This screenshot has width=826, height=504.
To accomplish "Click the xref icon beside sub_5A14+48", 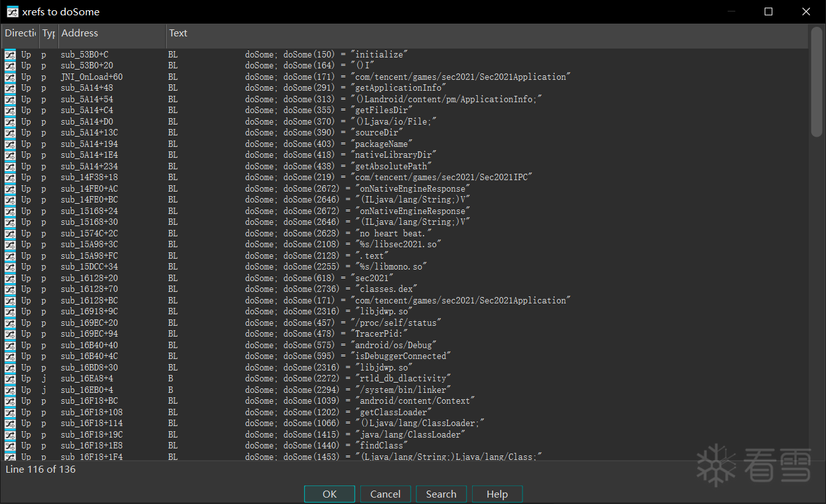I will tap(10, 88).
